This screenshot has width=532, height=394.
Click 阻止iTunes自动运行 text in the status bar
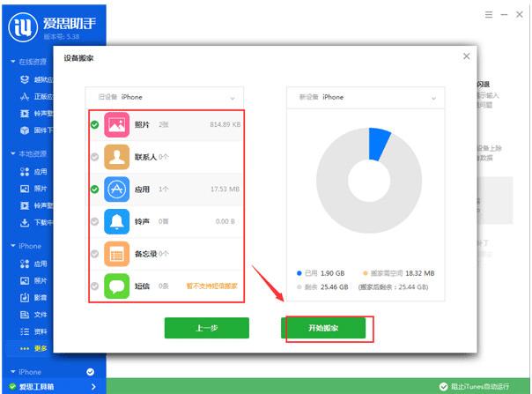480,387
